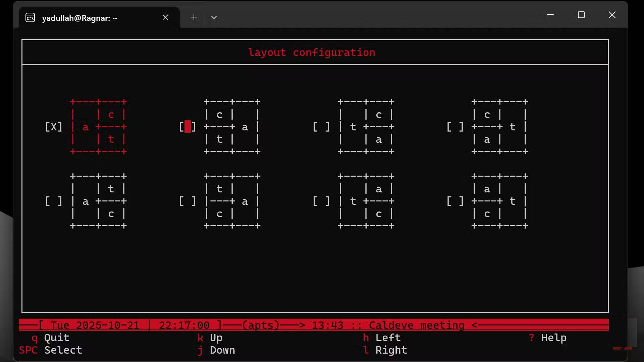This screenshot has width=644, height=362.
Task: Click the last layout diagram in bottom row
Action: (x=500, y=201)
